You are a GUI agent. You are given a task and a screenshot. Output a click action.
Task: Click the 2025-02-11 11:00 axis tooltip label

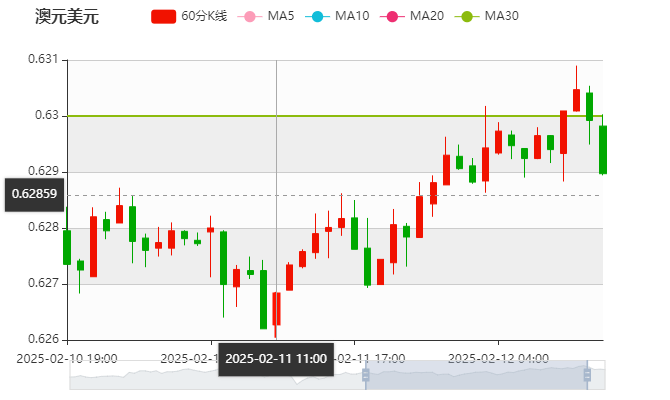click(x=276, y=358)
